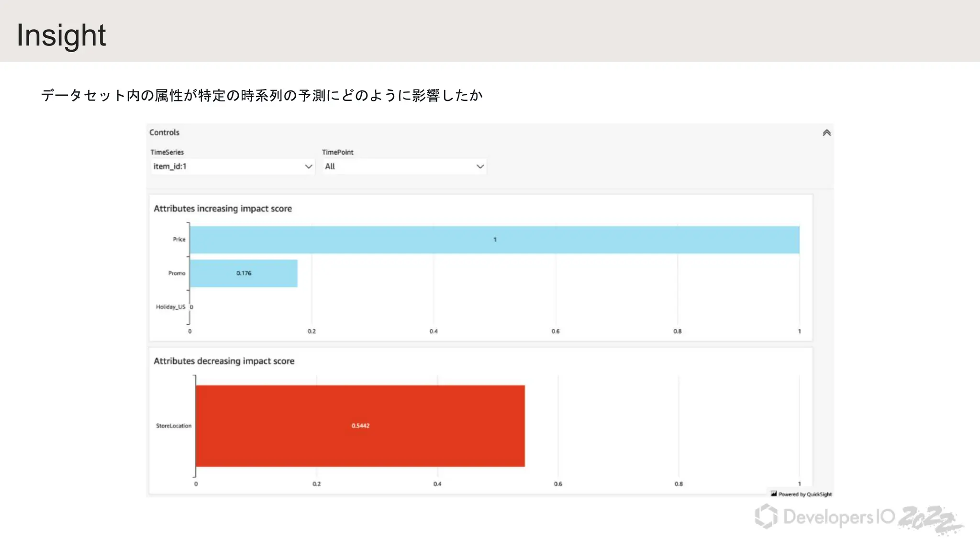
Task: Click the Price bar with value 1
Action: (495, 240)
